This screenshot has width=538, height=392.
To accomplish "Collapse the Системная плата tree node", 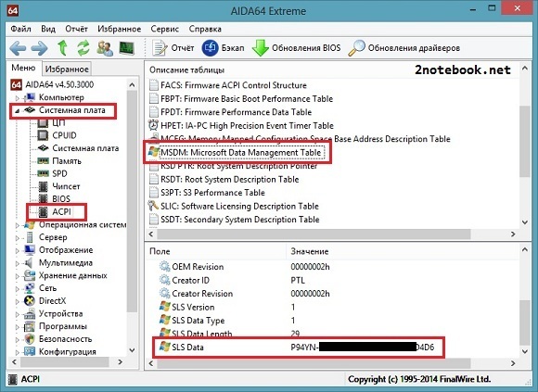I will tap(17, 110).
